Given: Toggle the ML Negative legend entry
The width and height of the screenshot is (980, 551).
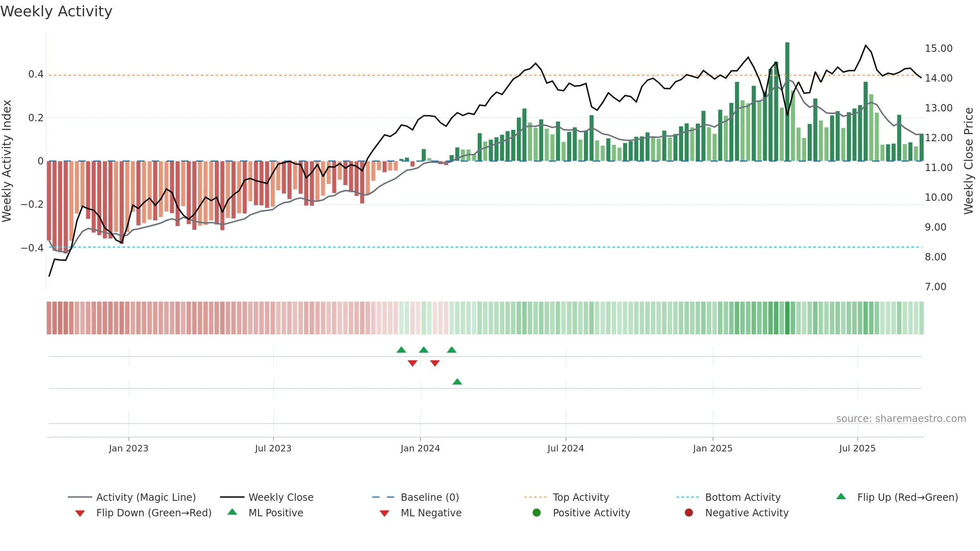Looking at the screenshot, I should pyautogui.click(x=421, y=513).
